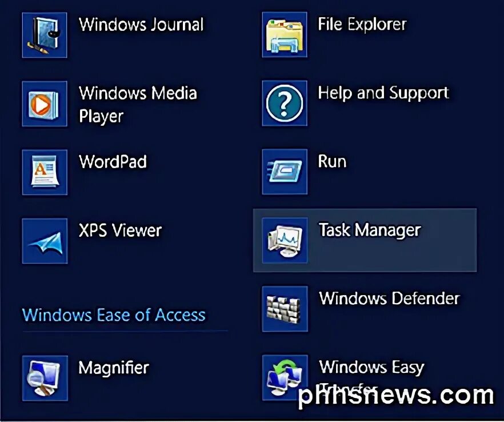Viewport: 504px width, 422px height.
Task: Click the Task Manager text label
Action: coord(370,230)
